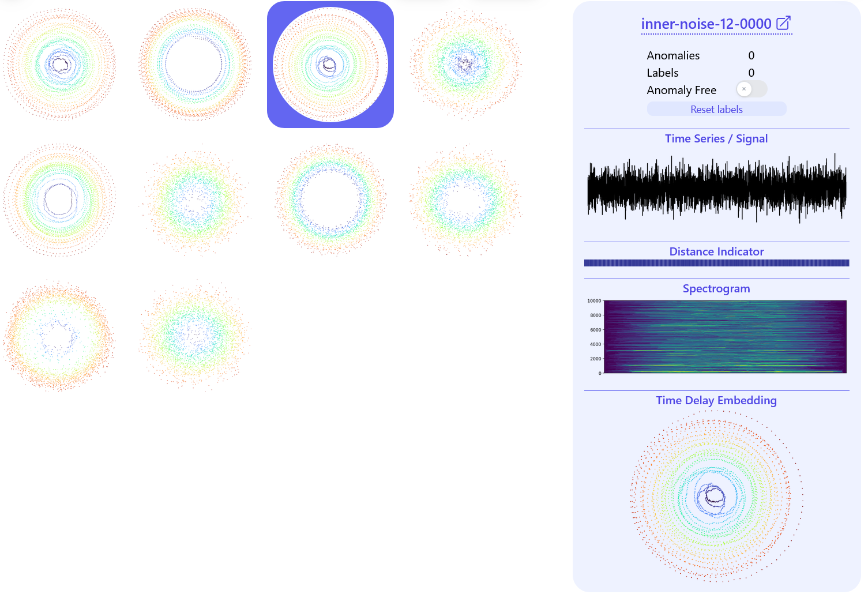Click the black Time Series signal waveform
This screenshot has width=868, height=598.
pos(716,188)
